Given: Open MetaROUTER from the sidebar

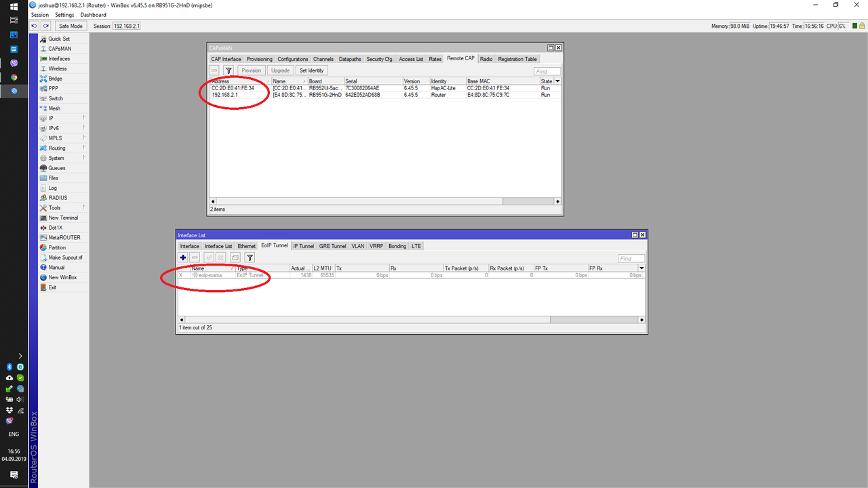Looking at the screenshot, I should point(64,238).
